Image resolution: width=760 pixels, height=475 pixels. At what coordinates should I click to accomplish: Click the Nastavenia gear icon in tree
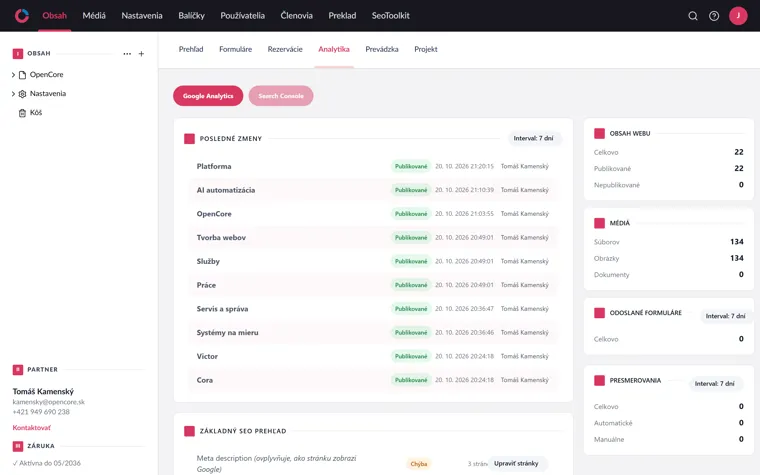pyautogui.click(x=22, y=94)
